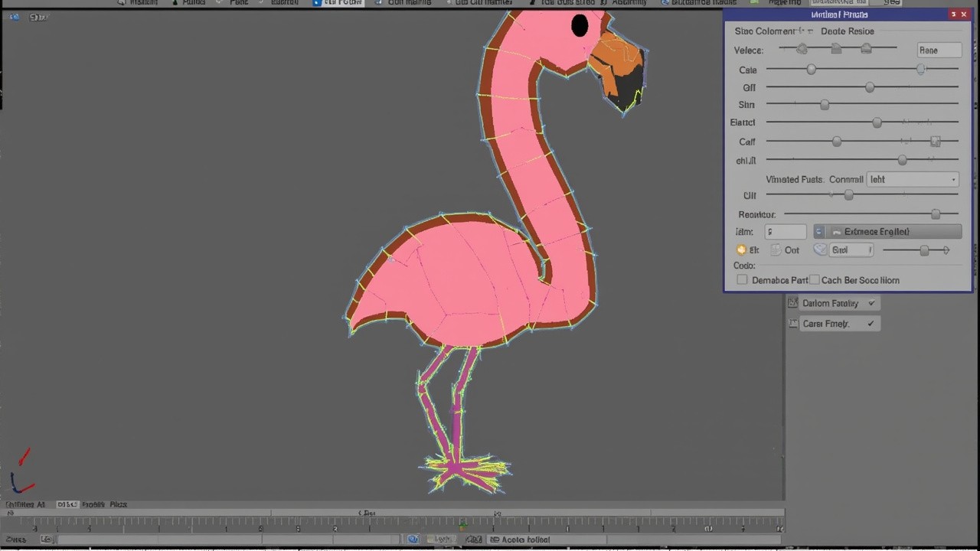The width and height of the screenshot is (980, 551).
Task: Expand the Extmece Eraglled dropdown
Action: click(x=888, y=232)
